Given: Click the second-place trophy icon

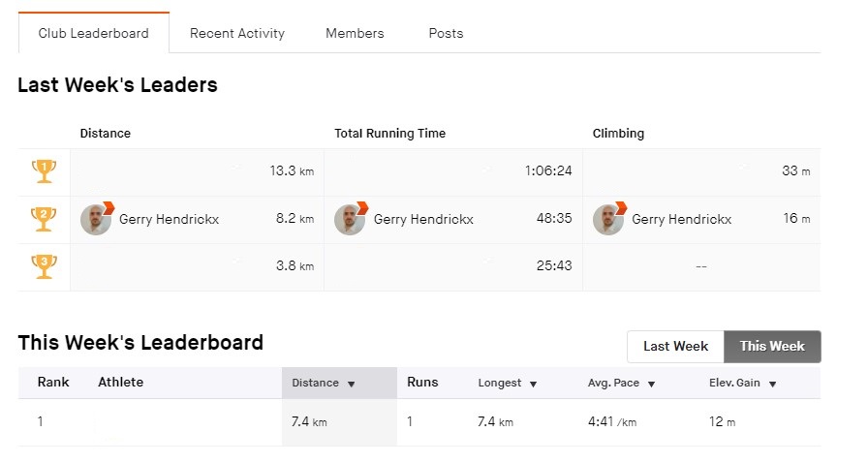Looking at the screenshot, I should pos(45,219).
